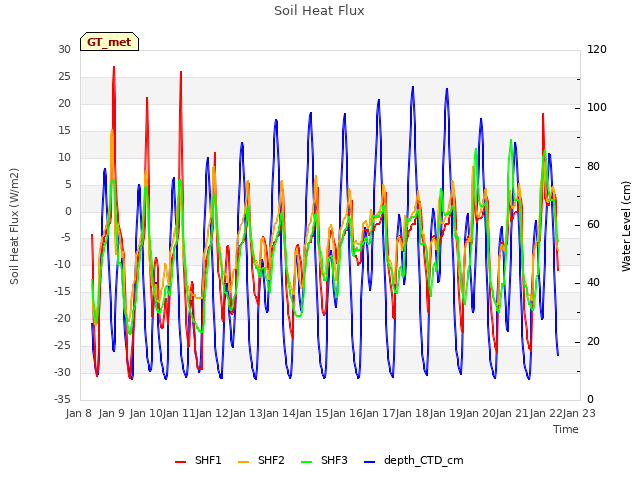The width and height of the screenshot is (640, 480).
Task: Click the 80 water level axis label
Action: click(593, 167)
